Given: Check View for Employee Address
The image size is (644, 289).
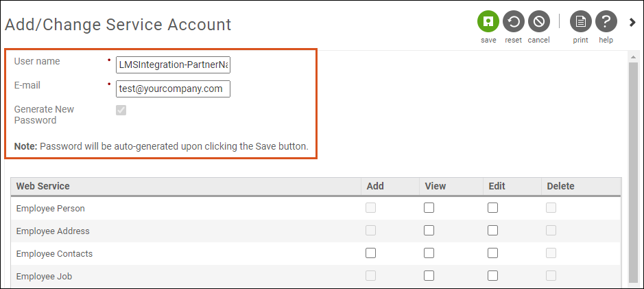Looking at the screenshot, I should tap(429, 231).
